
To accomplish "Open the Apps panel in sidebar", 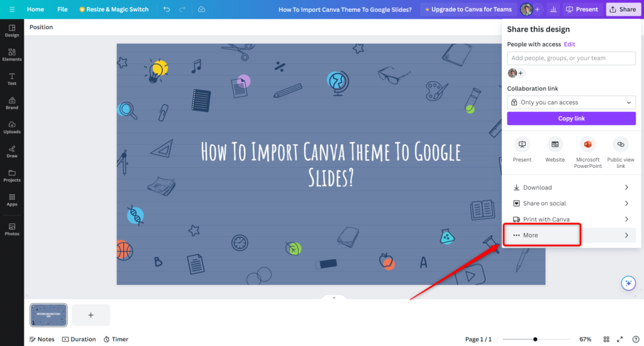I will point(12,199).
